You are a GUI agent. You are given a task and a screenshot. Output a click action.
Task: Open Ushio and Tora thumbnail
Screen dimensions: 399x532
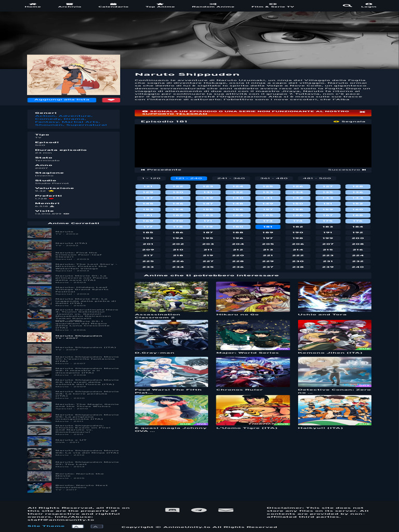click(335, 297)
